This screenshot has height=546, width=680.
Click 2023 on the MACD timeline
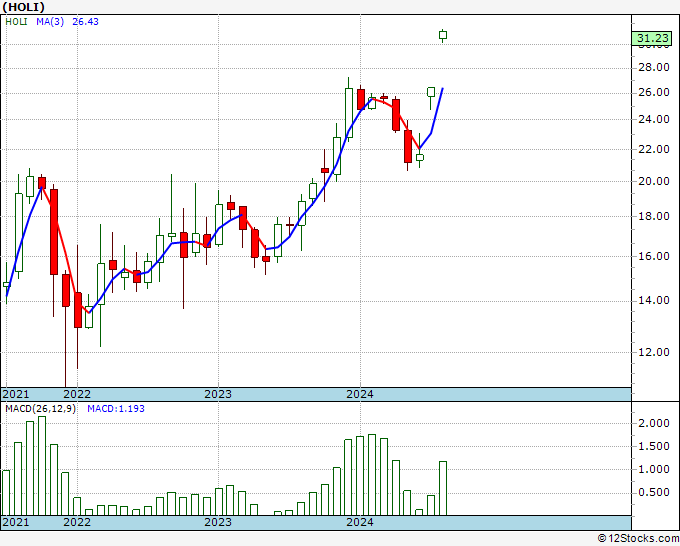[218, 522]
